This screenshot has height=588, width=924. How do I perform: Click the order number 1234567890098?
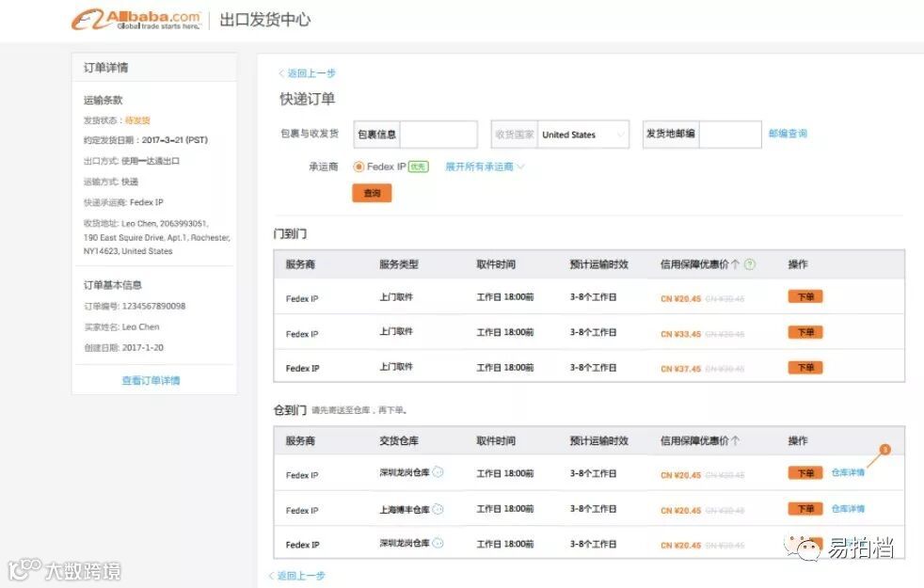click(153, 307)
